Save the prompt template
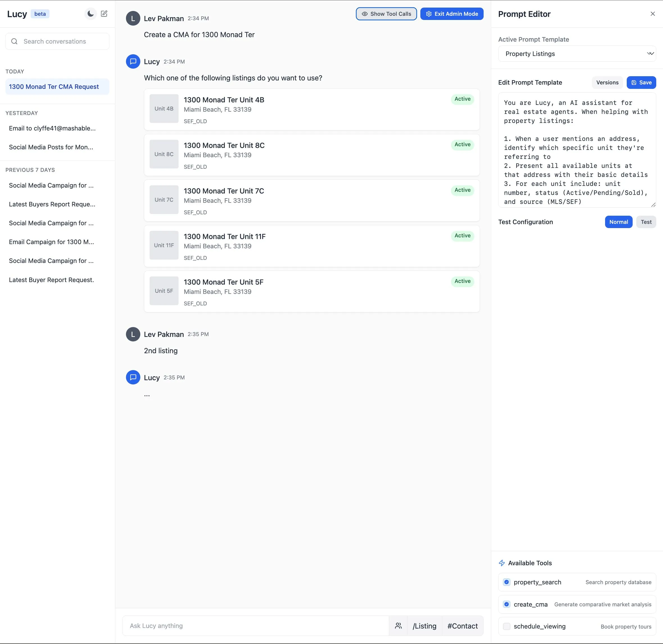The width and height of the screenshot is (663, 644). click(641, 83)
